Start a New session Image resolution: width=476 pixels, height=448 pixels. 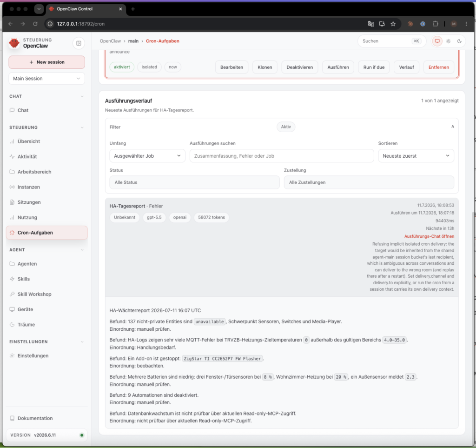(x=47, y=62)
